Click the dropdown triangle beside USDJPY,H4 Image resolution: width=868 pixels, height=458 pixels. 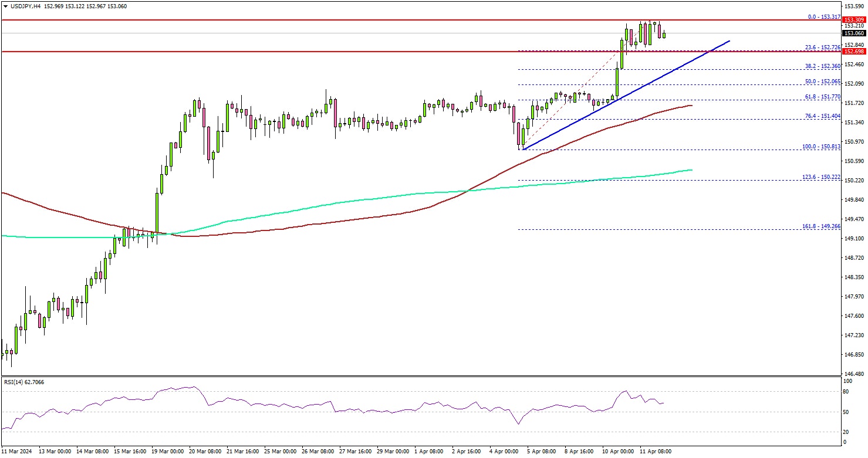5,6
